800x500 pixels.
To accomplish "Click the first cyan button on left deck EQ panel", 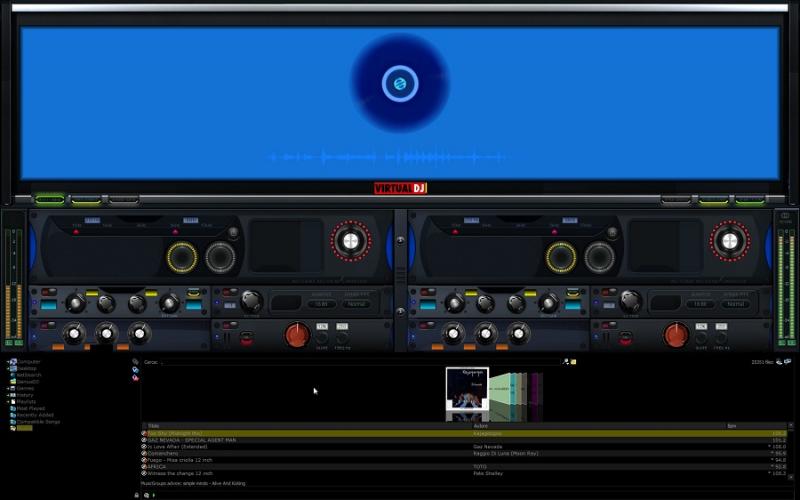I will tap(48, 305).
